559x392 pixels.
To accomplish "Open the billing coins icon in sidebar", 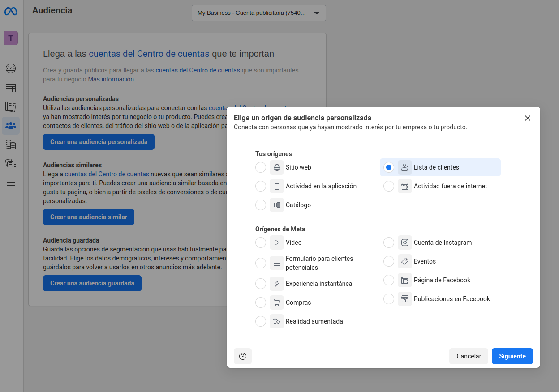I will (11, 145).
